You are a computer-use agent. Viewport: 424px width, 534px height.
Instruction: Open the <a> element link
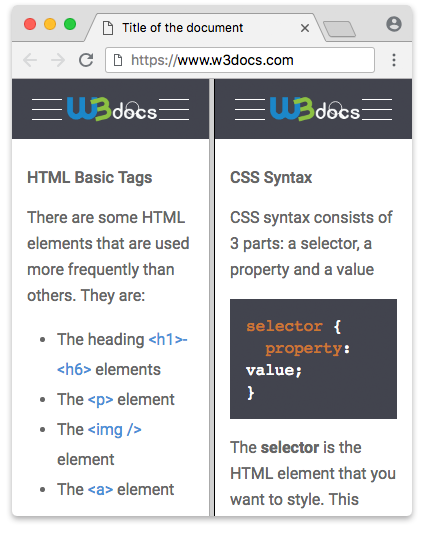coord(100,489)
